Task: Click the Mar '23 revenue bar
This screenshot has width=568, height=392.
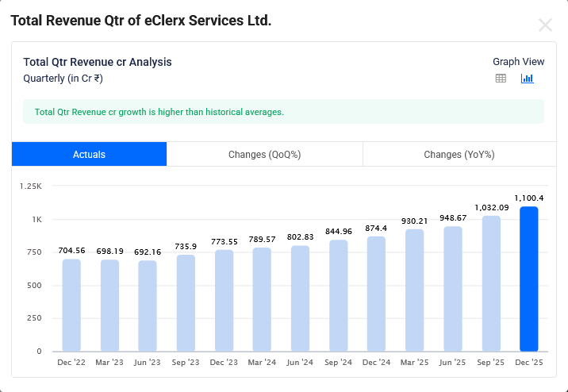Action: [x=109, y=306]
